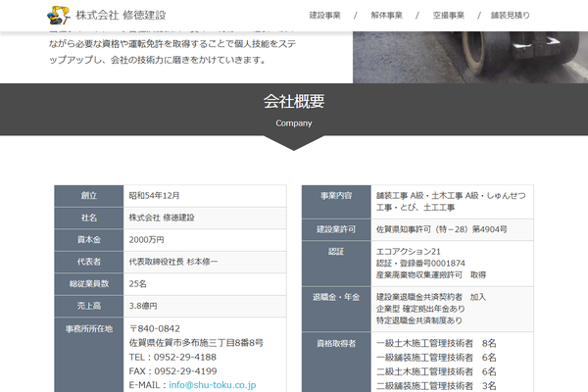Select the 3.8億円 value
The height and width of the screenshot is (392, 588).
click(143, 306)
